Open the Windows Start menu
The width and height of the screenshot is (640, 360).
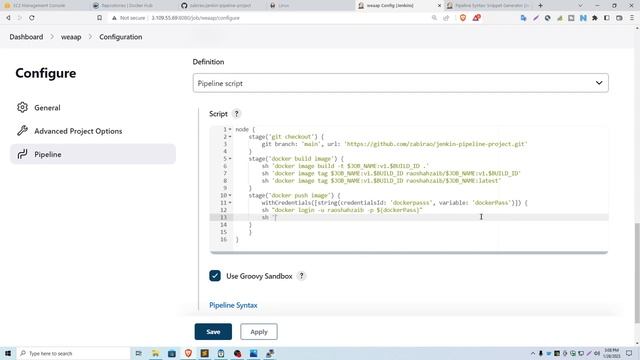[7, 353]
